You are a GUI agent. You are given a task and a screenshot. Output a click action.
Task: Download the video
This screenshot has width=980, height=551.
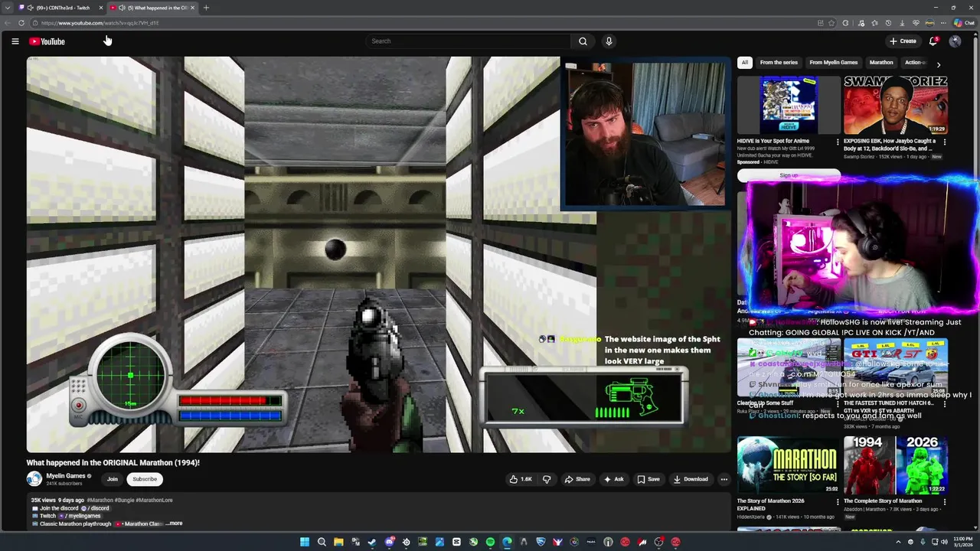[x=691, y=479]
